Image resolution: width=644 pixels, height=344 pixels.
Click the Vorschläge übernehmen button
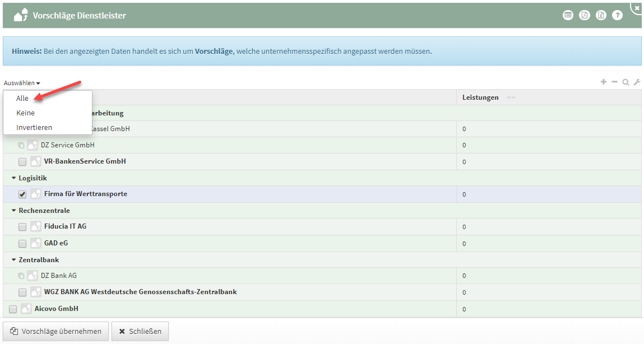point(55,331)
